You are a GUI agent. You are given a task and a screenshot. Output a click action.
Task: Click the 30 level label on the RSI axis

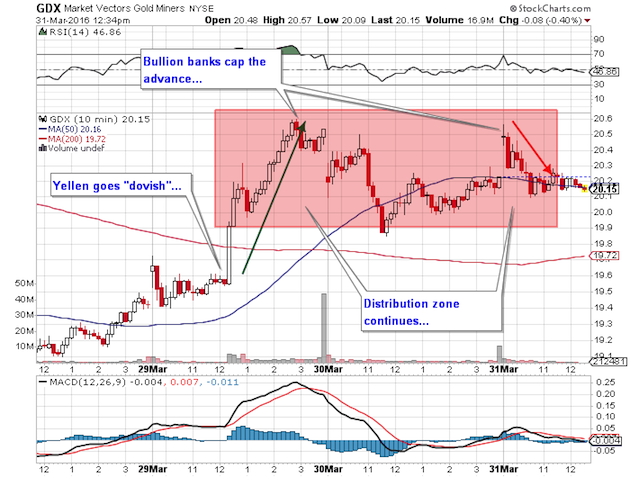[x=599, y=84]
